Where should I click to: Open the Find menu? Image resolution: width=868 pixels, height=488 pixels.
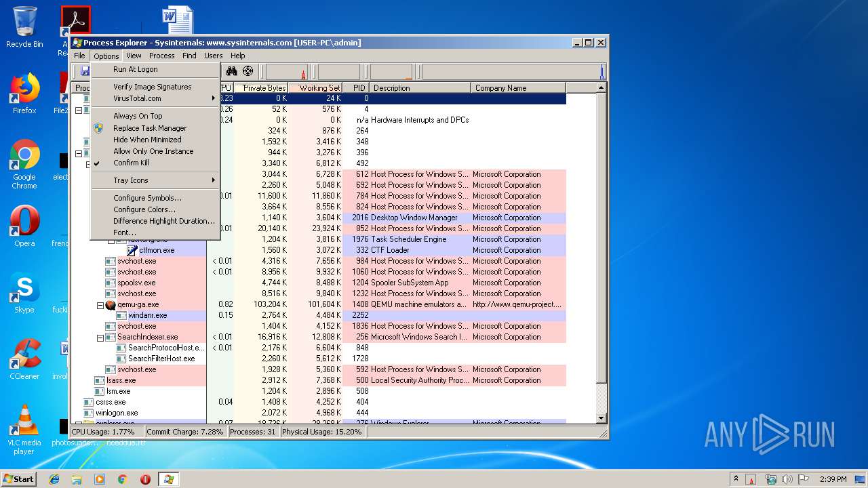click(x=189, y=56)
